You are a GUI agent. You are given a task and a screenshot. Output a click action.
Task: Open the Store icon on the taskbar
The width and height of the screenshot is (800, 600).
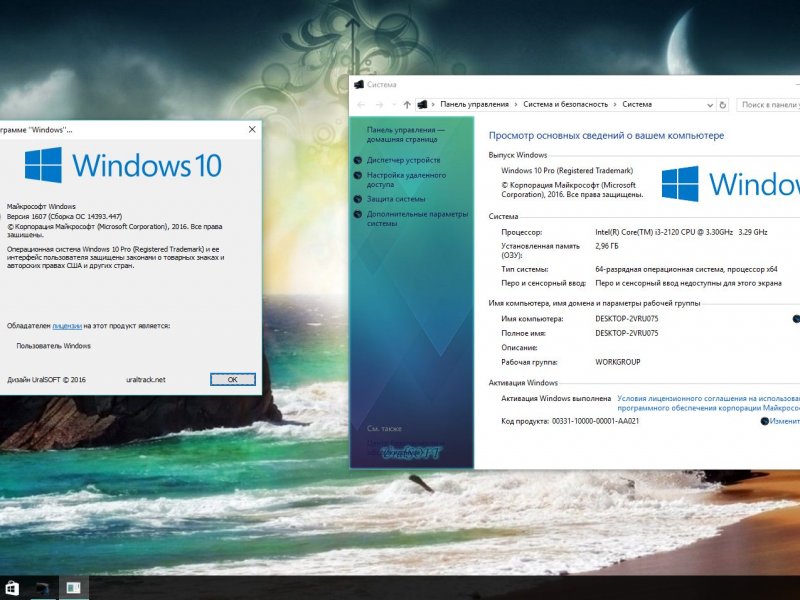(x=11, y=588)
